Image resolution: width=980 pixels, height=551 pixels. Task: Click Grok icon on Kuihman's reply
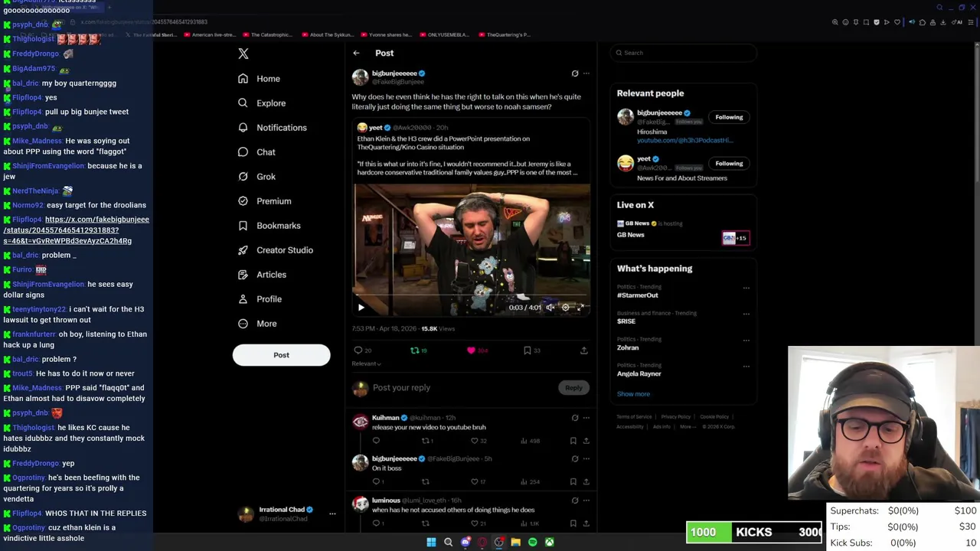click(575, 418)
